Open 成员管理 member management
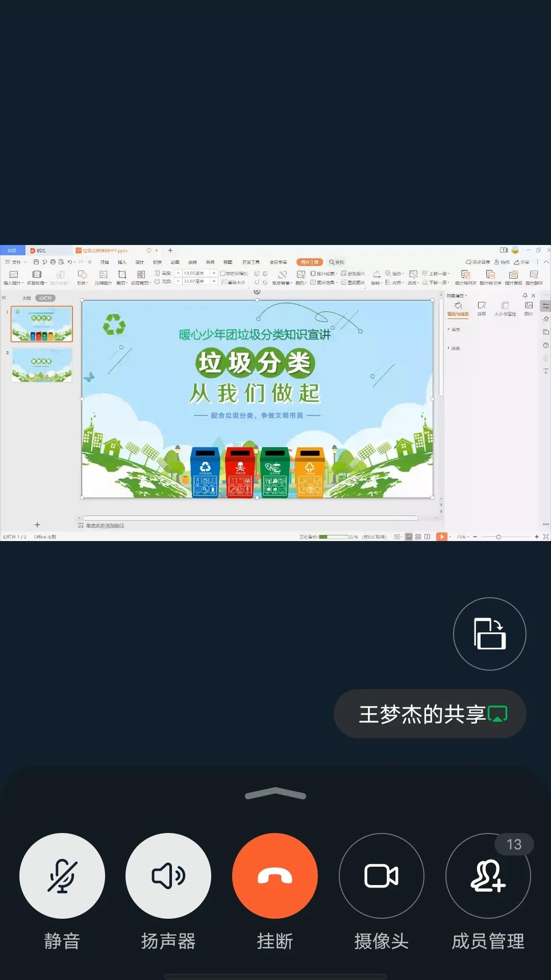Image resolution: width=551 pixels, height=980 pixels. click(488, 876)
